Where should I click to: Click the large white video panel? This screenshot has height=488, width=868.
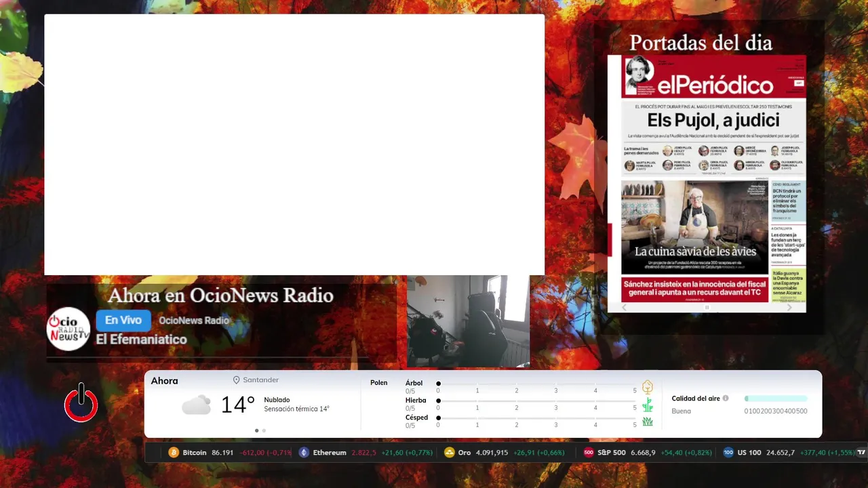pos(294,144)
